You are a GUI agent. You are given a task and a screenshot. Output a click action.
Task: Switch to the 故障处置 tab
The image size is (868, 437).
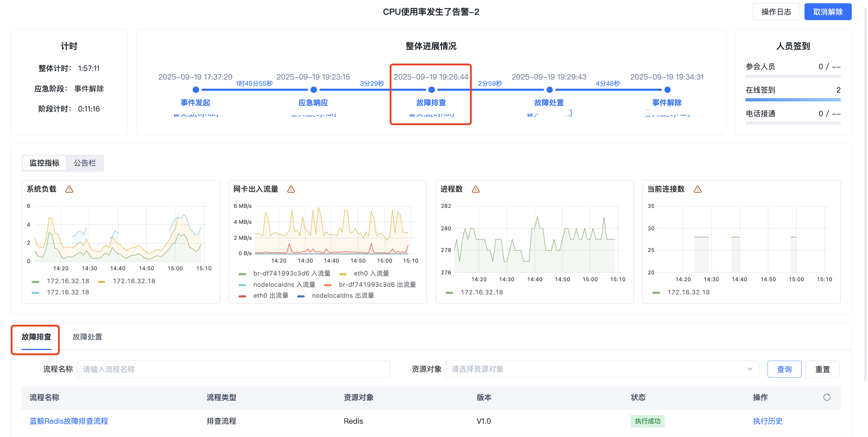point(87,337)
